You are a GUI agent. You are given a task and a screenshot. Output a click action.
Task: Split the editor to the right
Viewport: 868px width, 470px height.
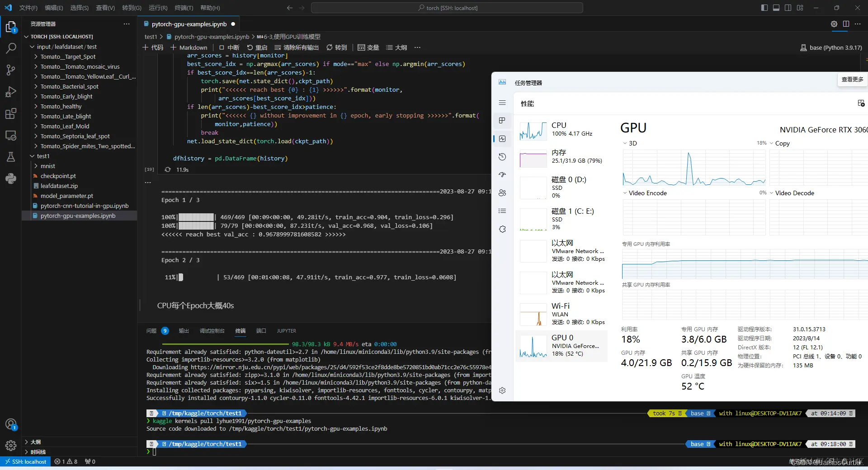[846, 24]
